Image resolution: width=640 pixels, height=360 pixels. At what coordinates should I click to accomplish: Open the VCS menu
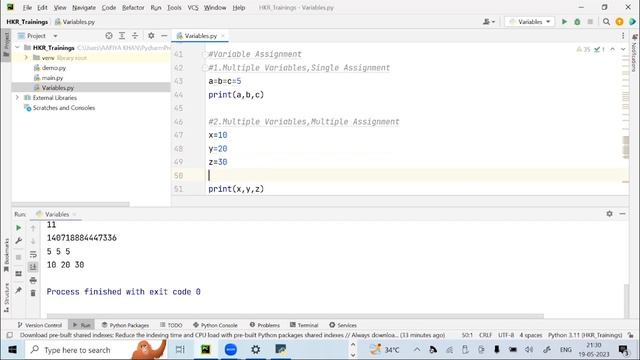click(x=193, y=7)
